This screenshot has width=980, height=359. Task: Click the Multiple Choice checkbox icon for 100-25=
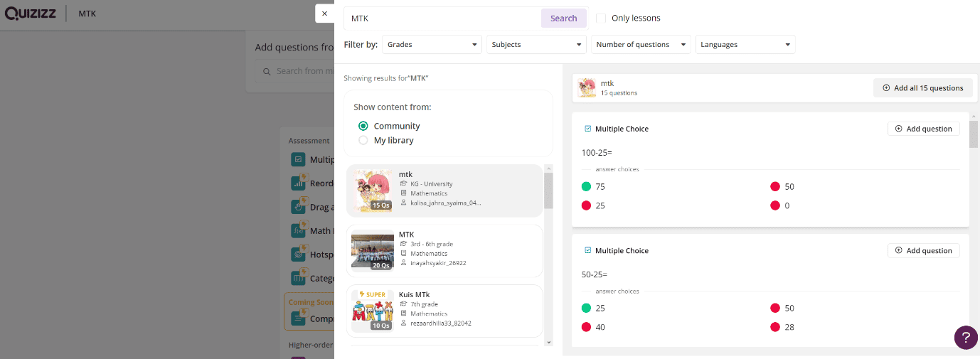click(x=587, y=129)
